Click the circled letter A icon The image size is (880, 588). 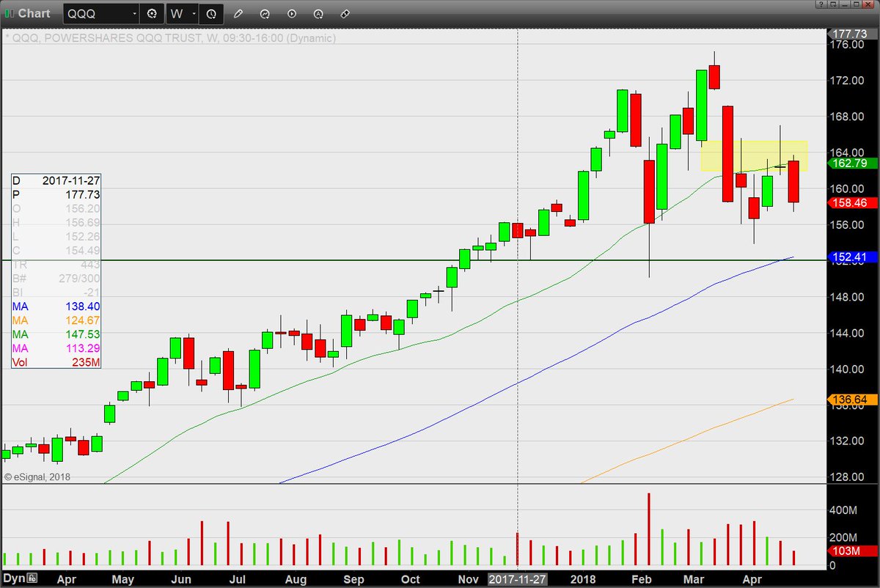click(318, 13)
